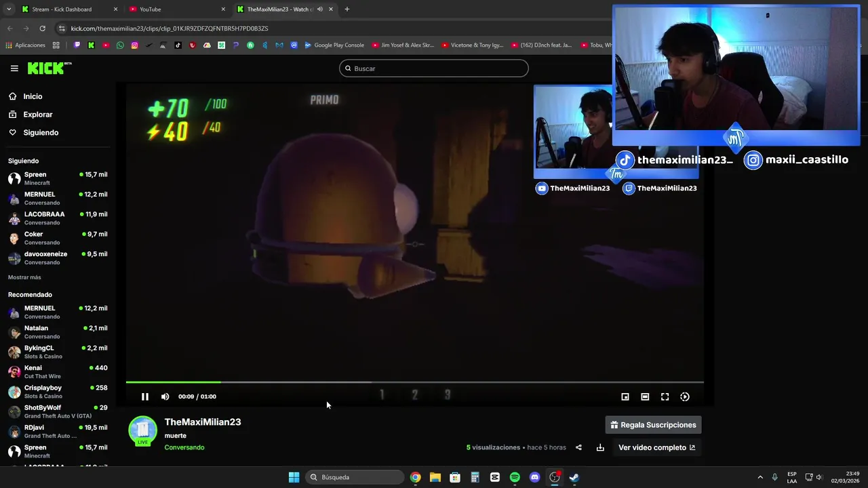Close the YouTube browser tab

[223, 9]
